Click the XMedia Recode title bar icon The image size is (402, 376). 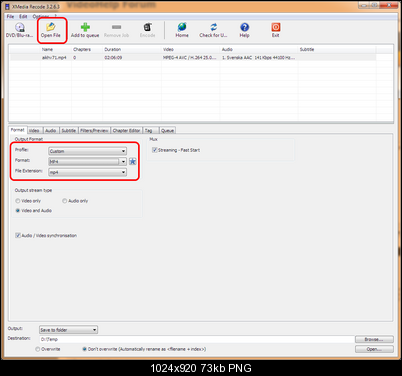click(7, 6)
